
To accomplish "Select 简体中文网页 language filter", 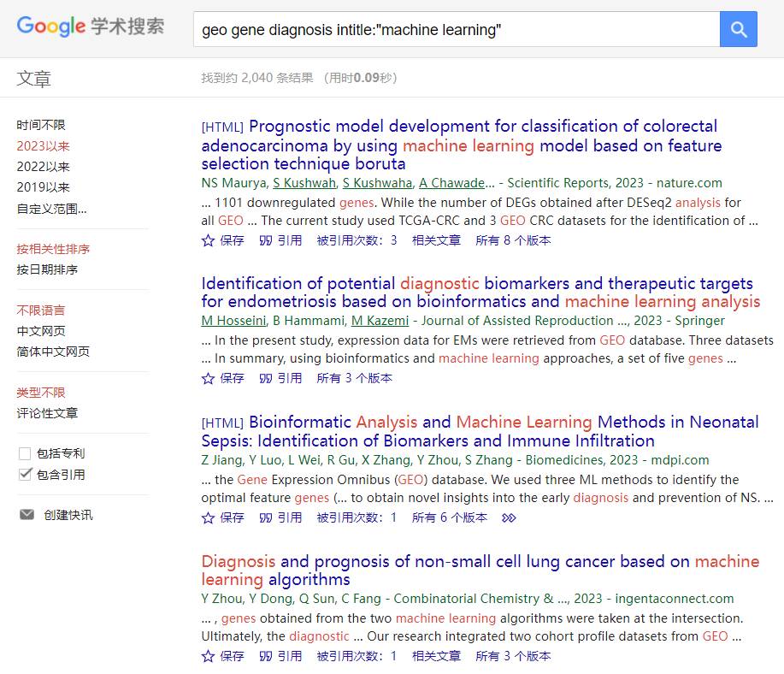I will [x=53, y=352].
